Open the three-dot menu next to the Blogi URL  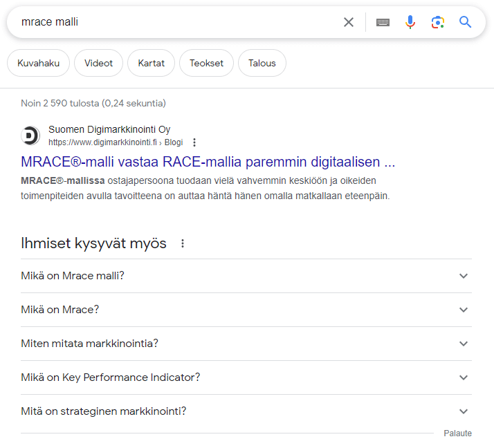point(194,142)
